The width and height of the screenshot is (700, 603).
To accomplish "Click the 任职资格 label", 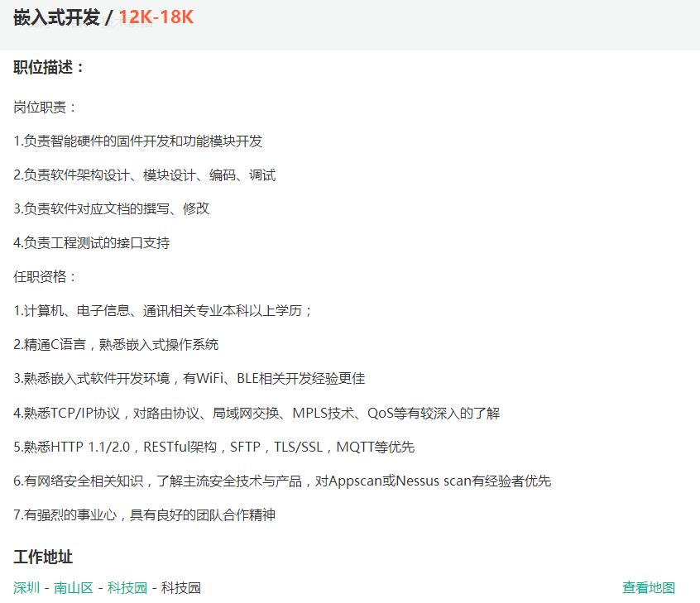I will click(44, 277).
